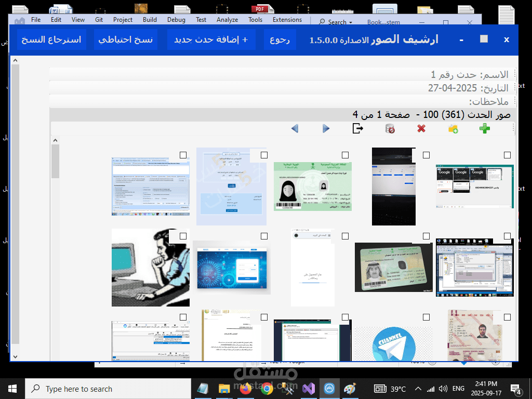Screen dimensions: 532x399
Task: Click the network signal tray icon
Action: pyautogui.click(x=430, y=389)
